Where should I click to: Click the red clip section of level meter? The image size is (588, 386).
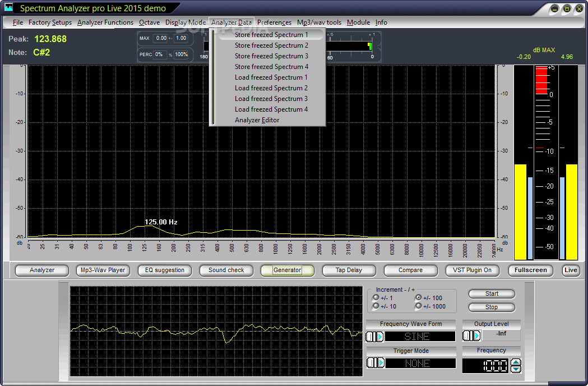pyautogui.click(x=541, y=80)
